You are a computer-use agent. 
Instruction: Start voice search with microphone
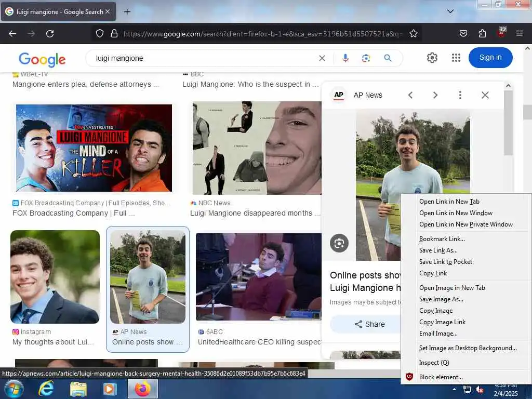pos(345,58)
